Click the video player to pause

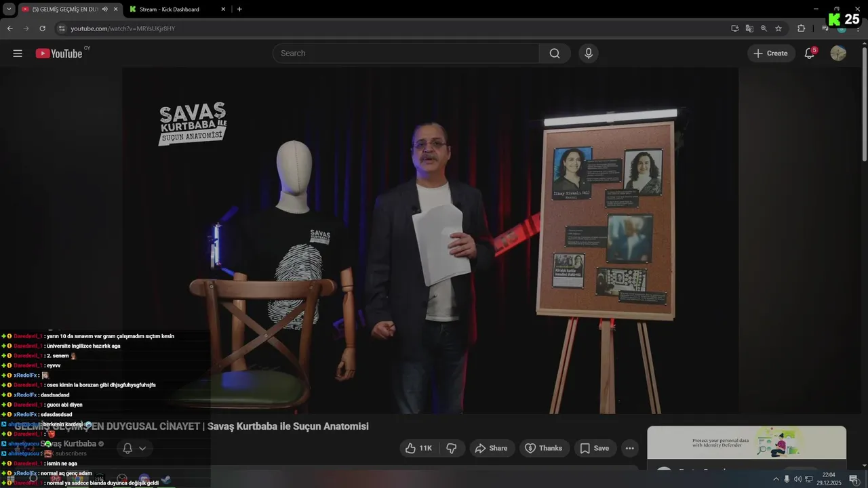[x=430, y=241]
